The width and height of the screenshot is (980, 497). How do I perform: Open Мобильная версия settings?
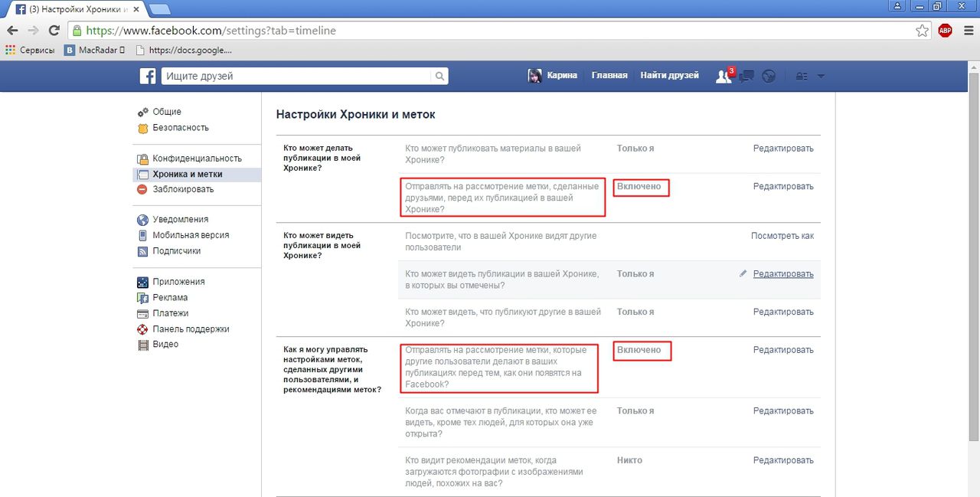(x=191, y=235)
